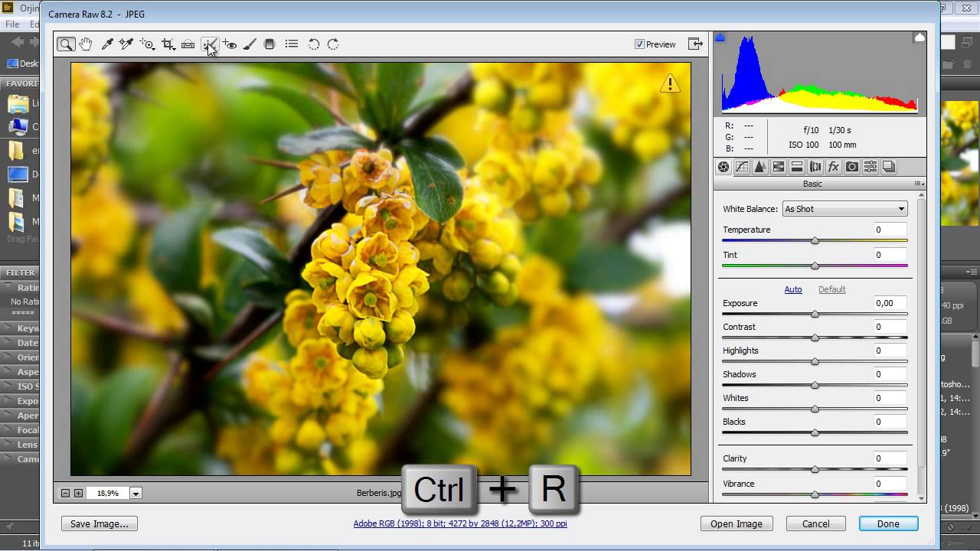Select the Zoom tool in the toolbar
The image size is (980, 551).
[66, 44]
